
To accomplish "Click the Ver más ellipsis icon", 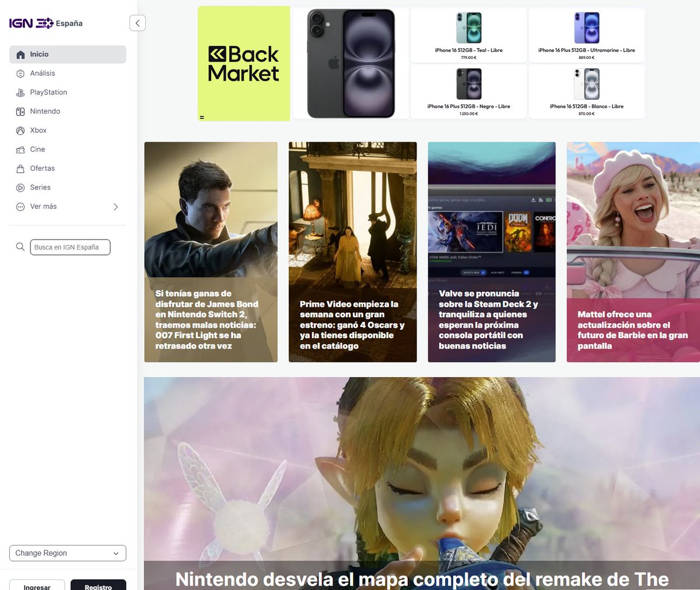I will [x=20, y=207].
